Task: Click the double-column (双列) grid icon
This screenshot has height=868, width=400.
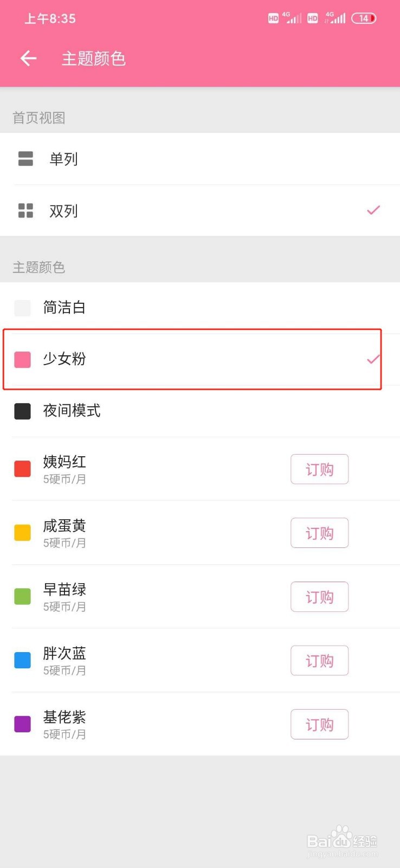Action: (x=25, y=210)
